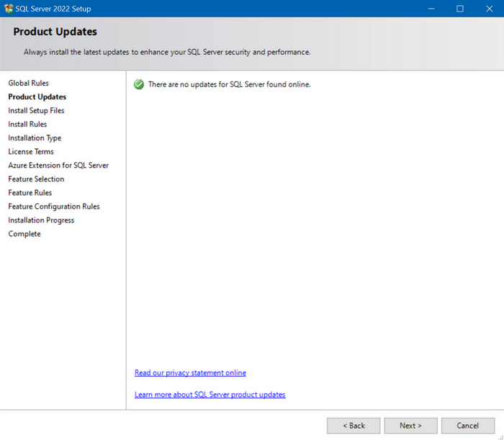Go back with the Back button

pos(353,426)
